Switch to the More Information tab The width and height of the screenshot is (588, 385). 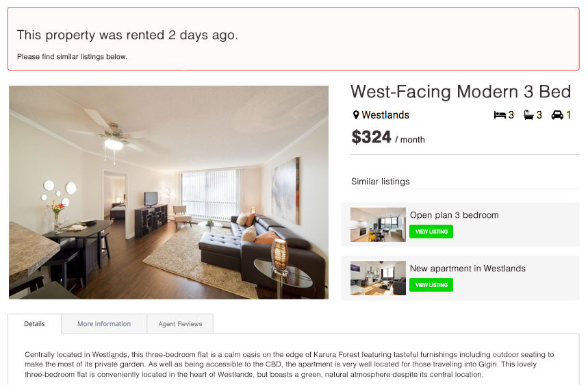pyautogui.click(x=104, y=324)
